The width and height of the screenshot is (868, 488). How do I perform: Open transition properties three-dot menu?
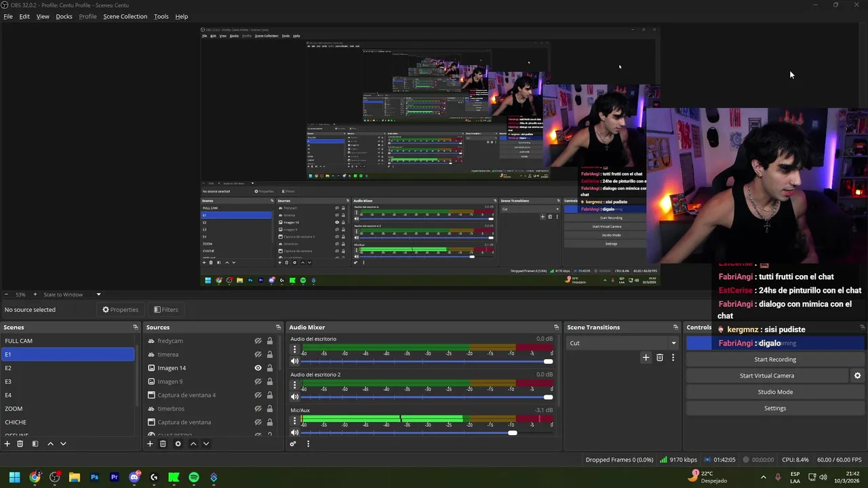(673, 357)
